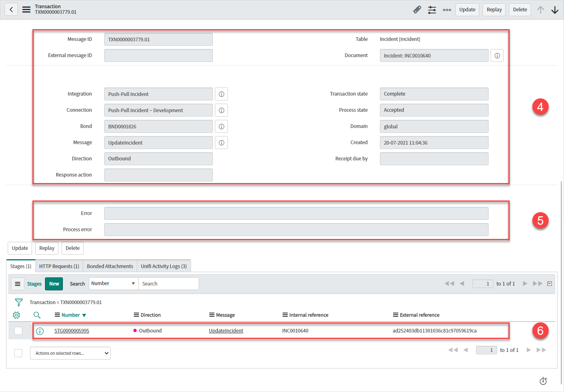Viewport: 564px width, 392px height.
Task: Open the response time stopwatch icon
Action: coord(543,381)
